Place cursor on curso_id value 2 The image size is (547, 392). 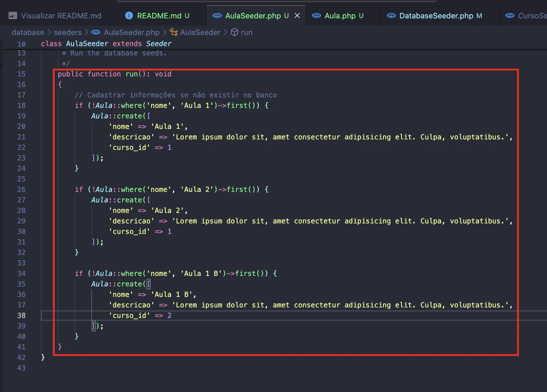[x=169, y=316]
